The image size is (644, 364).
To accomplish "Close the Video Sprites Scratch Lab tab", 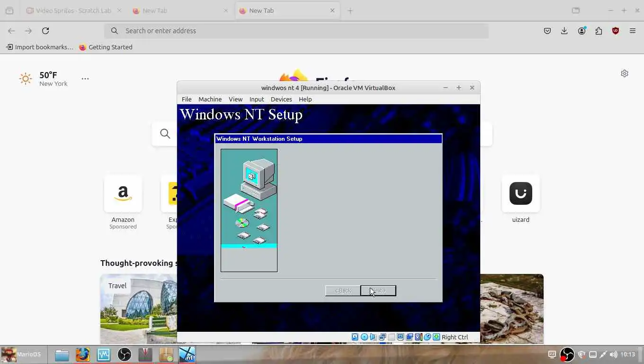I will coord(119,10).
